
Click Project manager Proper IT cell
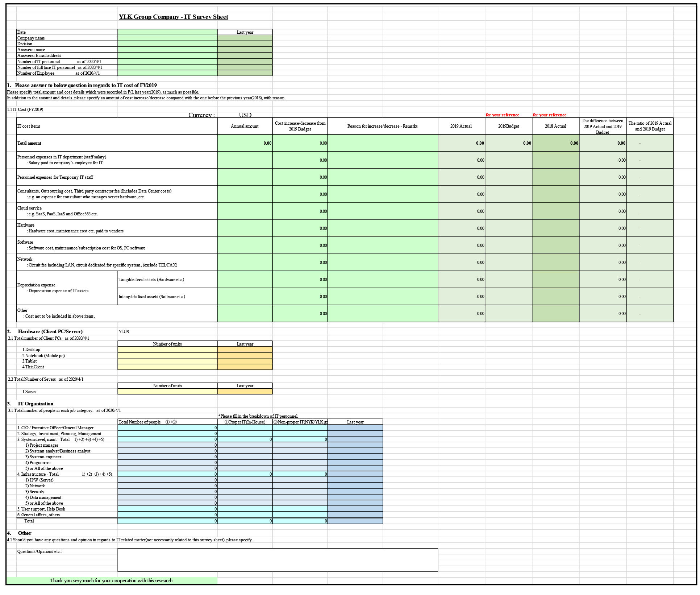click(245, 445)
